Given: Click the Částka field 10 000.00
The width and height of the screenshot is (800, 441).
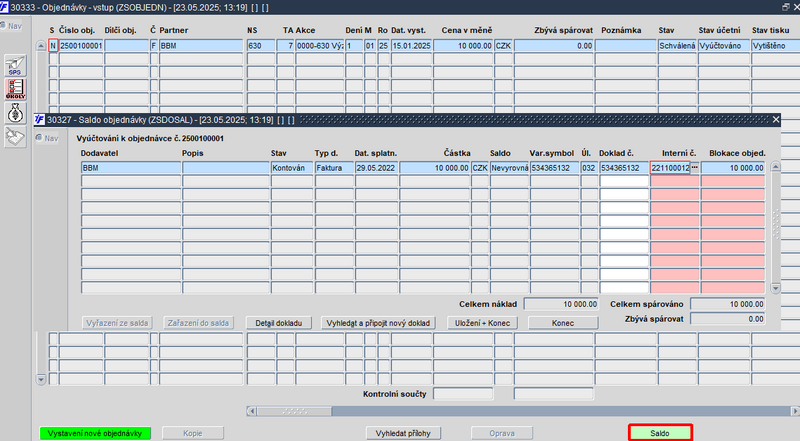Looking at the screenshot, I should tap(434, 167).
